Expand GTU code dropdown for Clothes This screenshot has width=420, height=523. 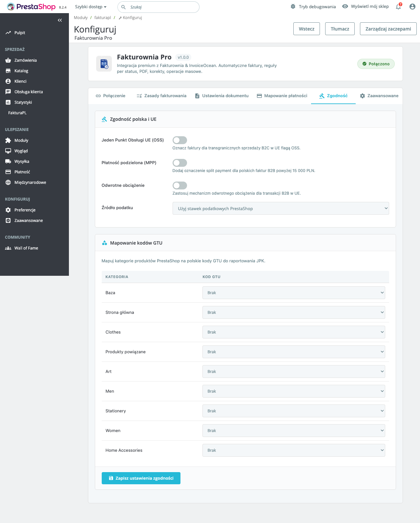293,332
